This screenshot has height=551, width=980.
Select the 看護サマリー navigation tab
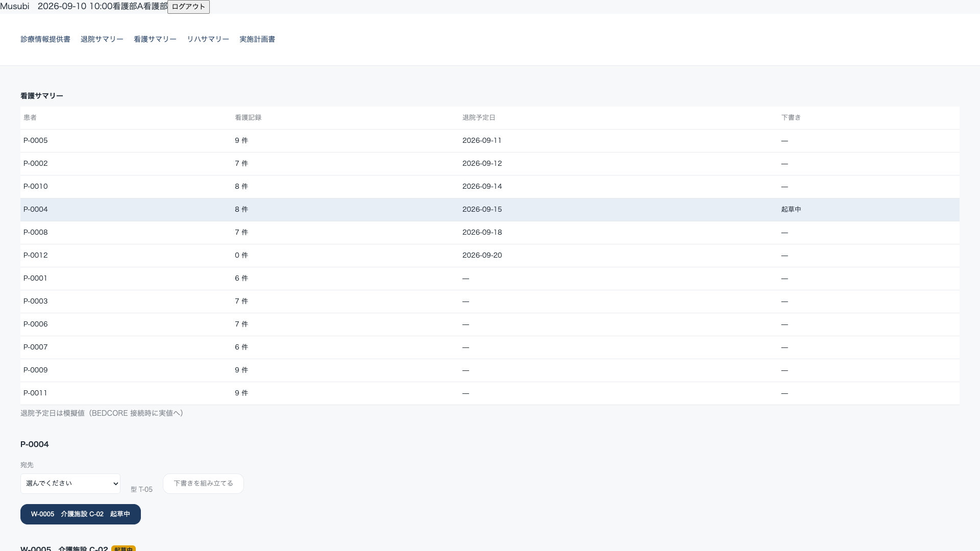[x=155, y=39]
